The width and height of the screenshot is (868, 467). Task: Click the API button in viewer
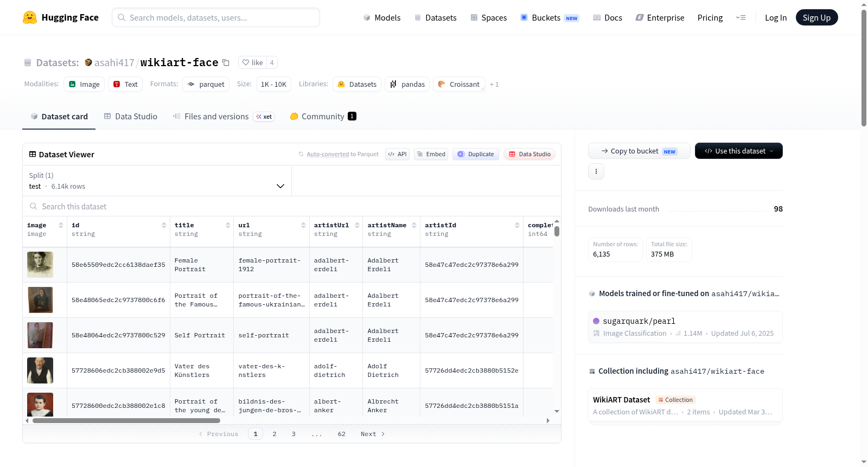397,154
